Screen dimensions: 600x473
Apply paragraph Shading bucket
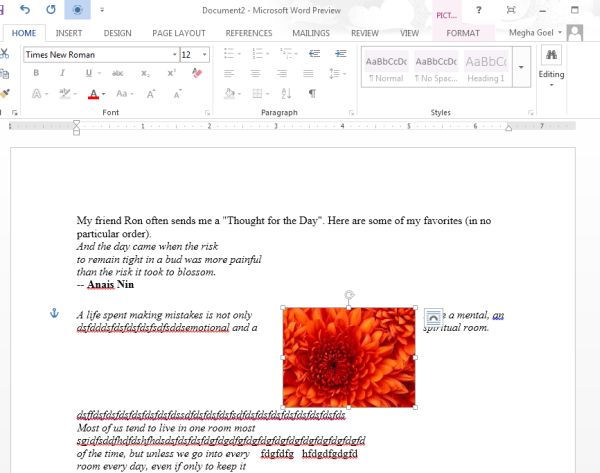point(230,93)
